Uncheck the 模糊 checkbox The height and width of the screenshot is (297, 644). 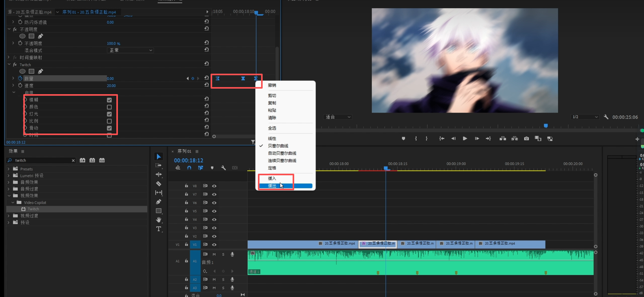coord(109,100)
